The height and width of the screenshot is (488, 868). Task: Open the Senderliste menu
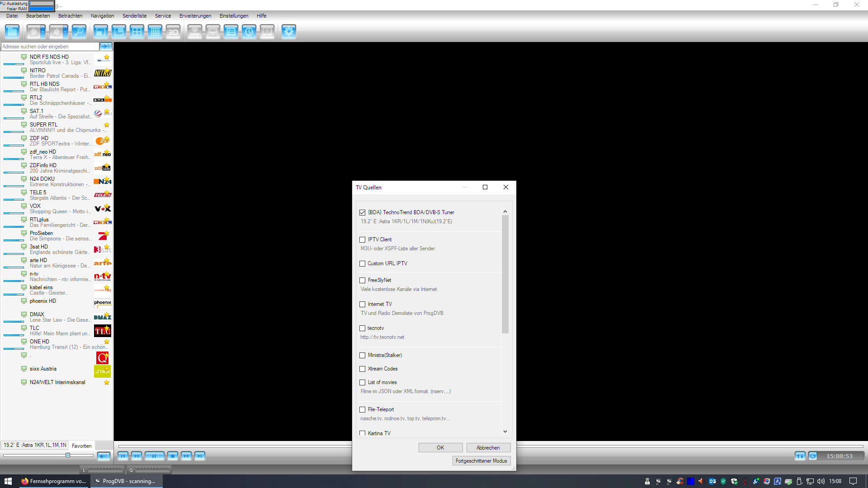[134, 16]
